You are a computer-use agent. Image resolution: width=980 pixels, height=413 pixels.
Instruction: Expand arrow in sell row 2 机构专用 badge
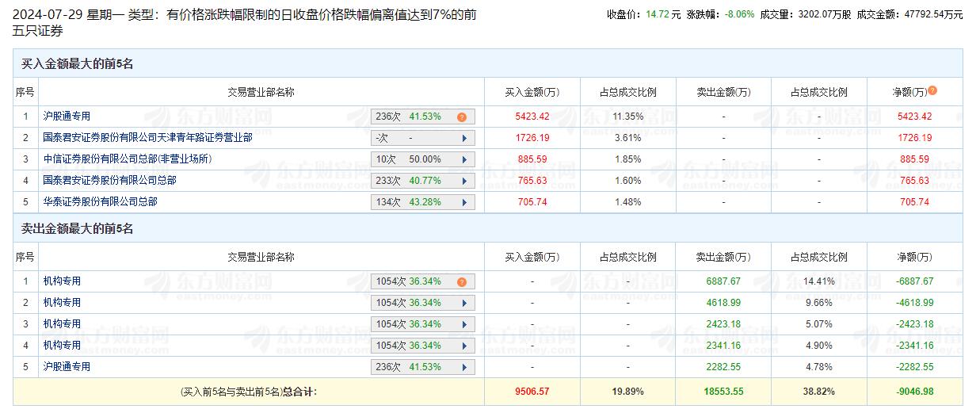(464, 303)
